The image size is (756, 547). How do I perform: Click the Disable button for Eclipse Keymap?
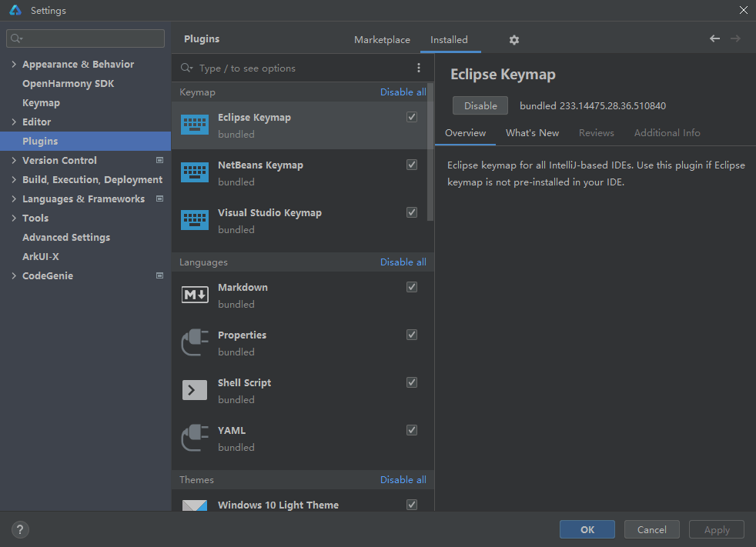(x=480, y=105)
